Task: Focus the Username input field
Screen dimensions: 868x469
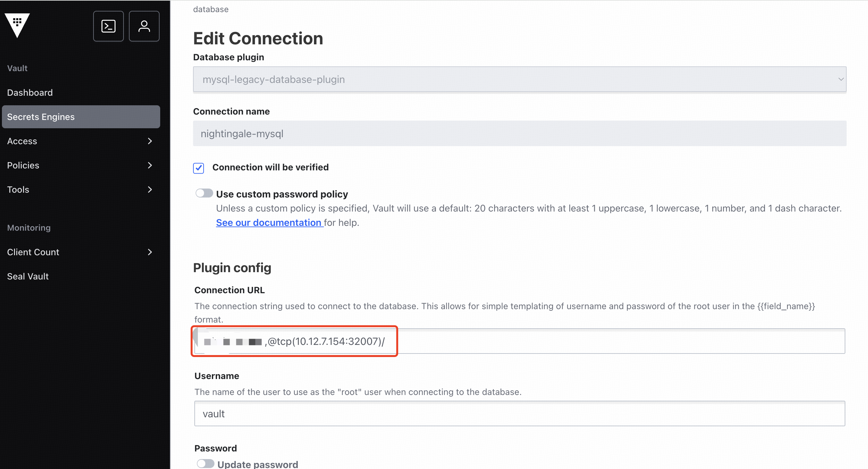Action: [x=519, y=413]
